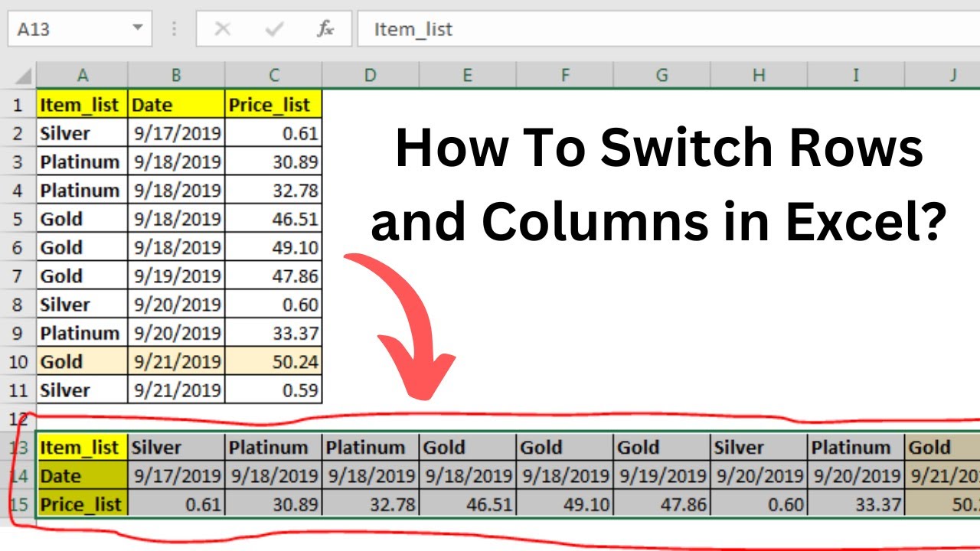
Task: Click the Enter checkmark icon in formula bar
Action: click(274, 30)
